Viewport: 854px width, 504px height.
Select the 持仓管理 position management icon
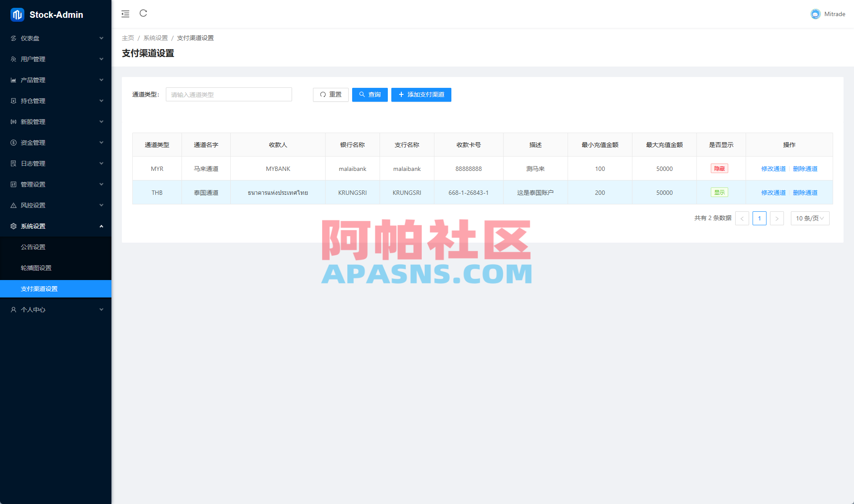tap(13, 101)
